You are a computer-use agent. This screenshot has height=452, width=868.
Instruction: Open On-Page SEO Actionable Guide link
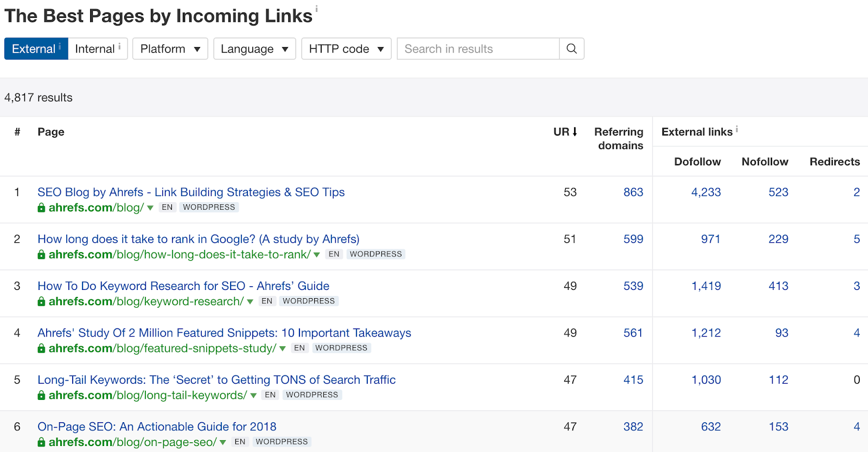(157, 427)
